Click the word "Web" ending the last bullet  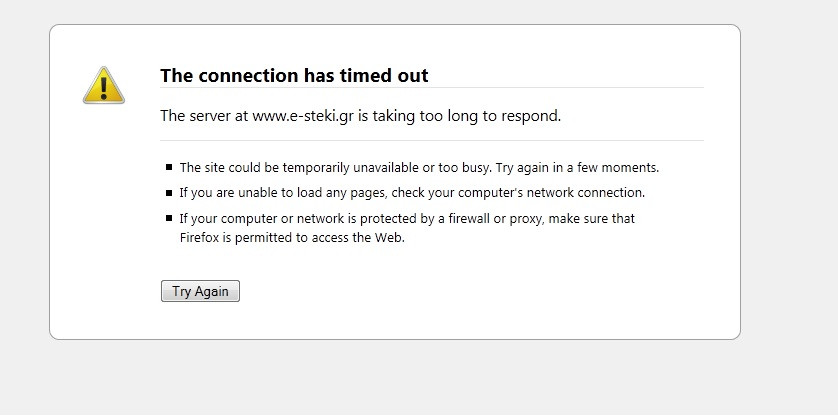(x=390, y=238)
